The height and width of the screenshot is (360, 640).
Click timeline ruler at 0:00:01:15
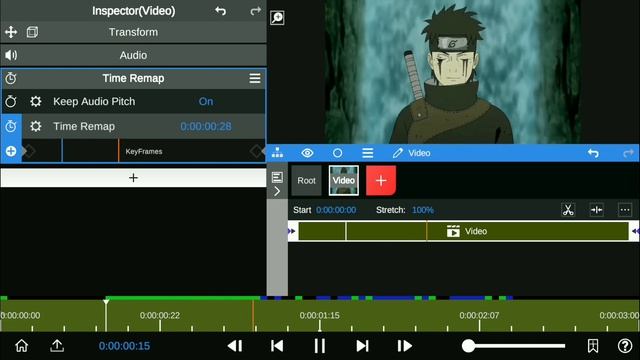(x=320, y=316)
